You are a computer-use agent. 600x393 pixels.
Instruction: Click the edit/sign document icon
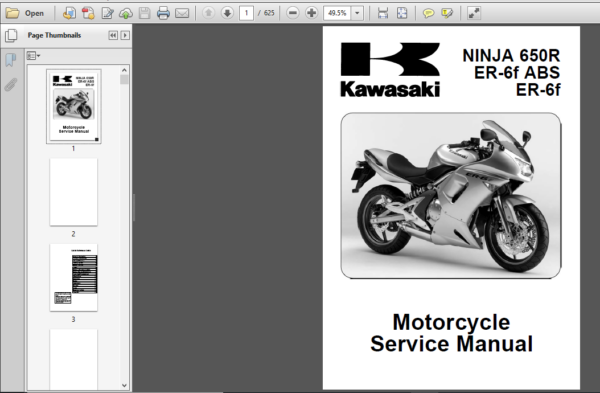click(107, 13)
